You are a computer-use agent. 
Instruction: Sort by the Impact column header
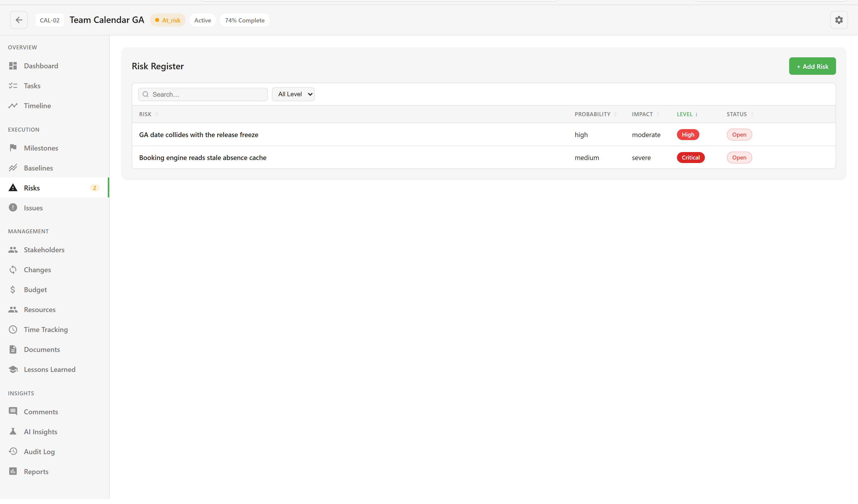645,114
